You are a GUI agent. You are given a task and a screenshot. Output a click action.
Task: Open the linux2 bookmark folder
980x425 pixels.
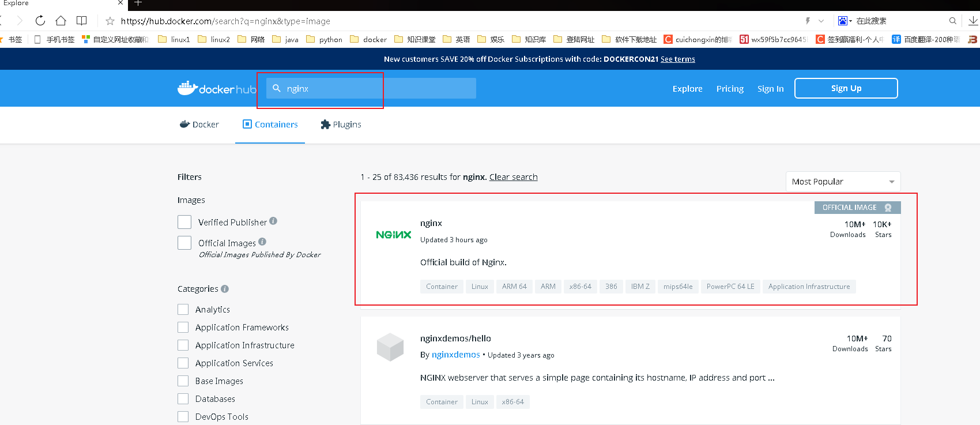tap(214, 39)
